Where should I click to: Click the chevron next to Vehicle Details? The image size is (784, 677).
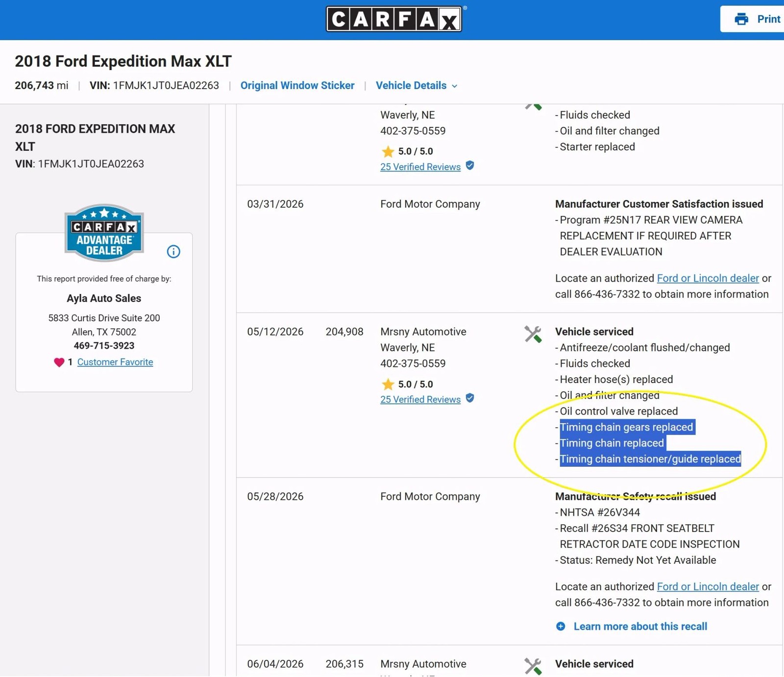(455, 86)
